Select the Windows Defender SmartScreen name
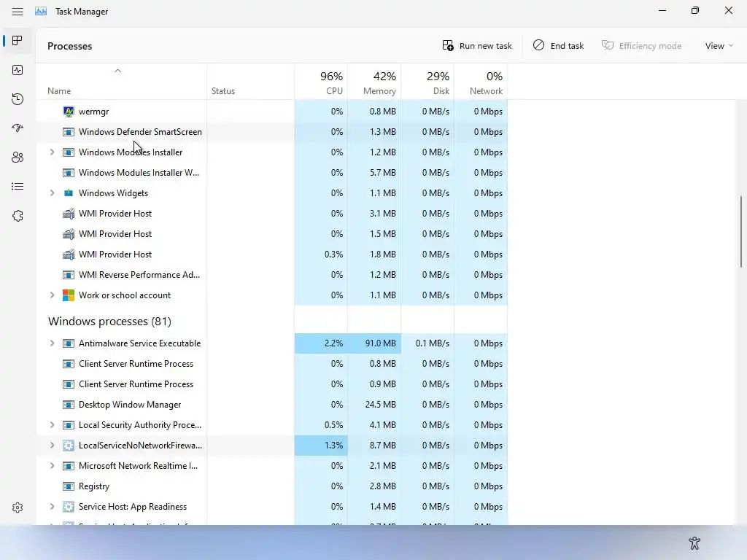 click(x=140, y=132)
